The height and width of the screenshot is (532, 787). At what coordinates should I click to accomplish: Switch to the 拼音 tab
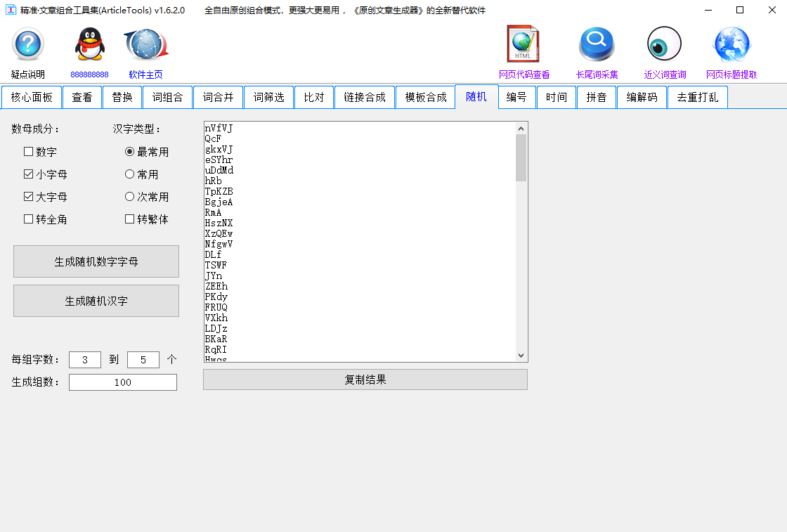(x=596, y=97)
